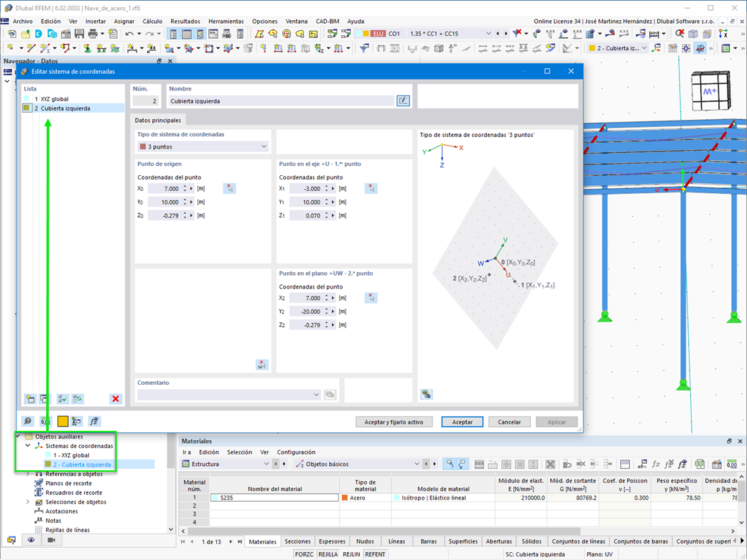
Task: Click the Aceptar y fijarlo activo button
Action: (394, 422)
